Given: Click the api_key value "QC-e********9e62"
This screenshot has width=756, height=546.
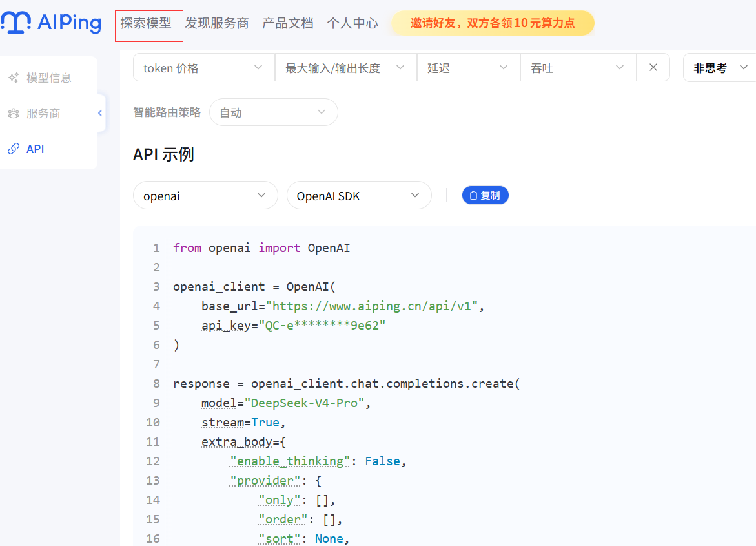Looking at the screenshot, I should pyautogui.click(x=322, y=326).
